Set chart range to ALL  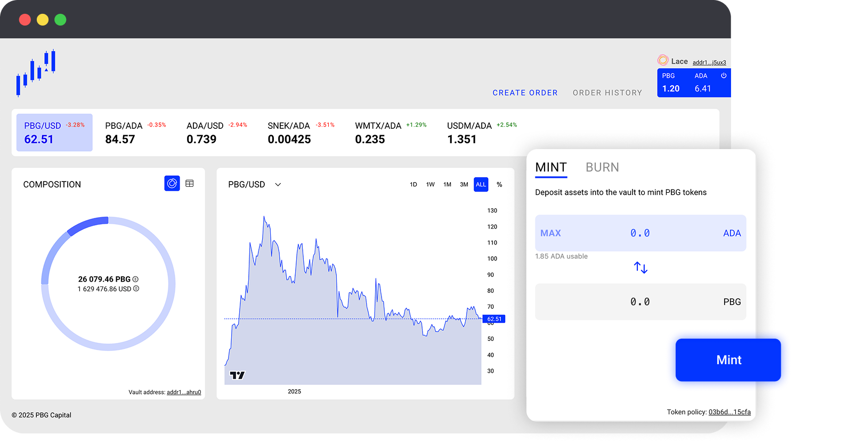(x=481, y=184)
